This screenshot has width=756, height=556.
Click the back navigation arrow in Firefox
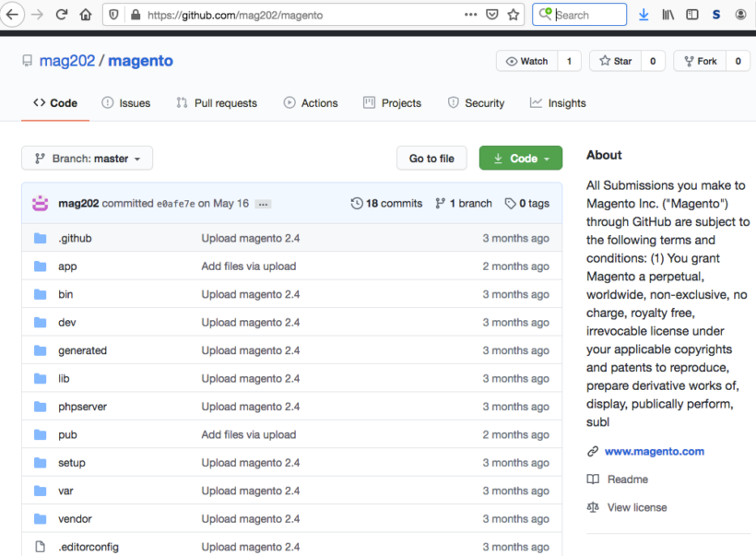click(12, 14)
